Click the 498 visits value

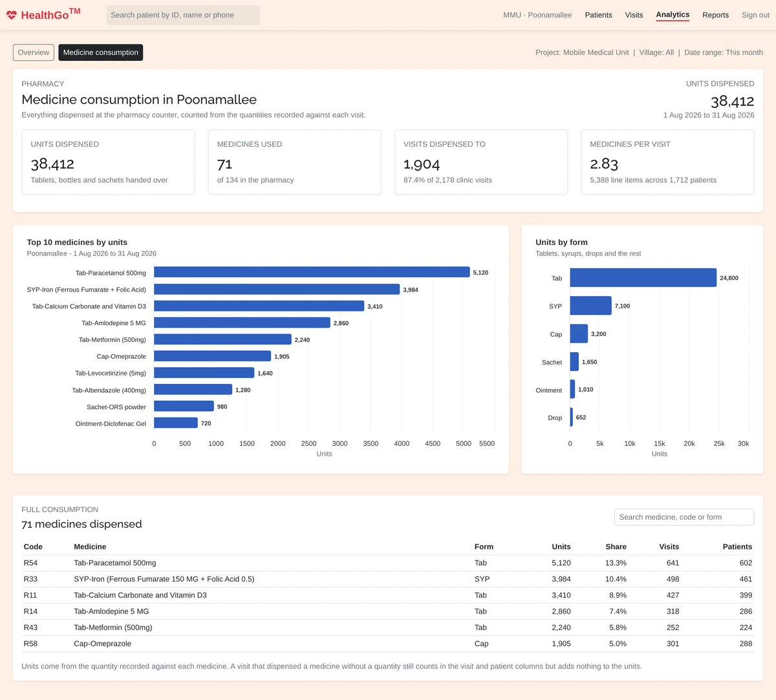[673, 579]
